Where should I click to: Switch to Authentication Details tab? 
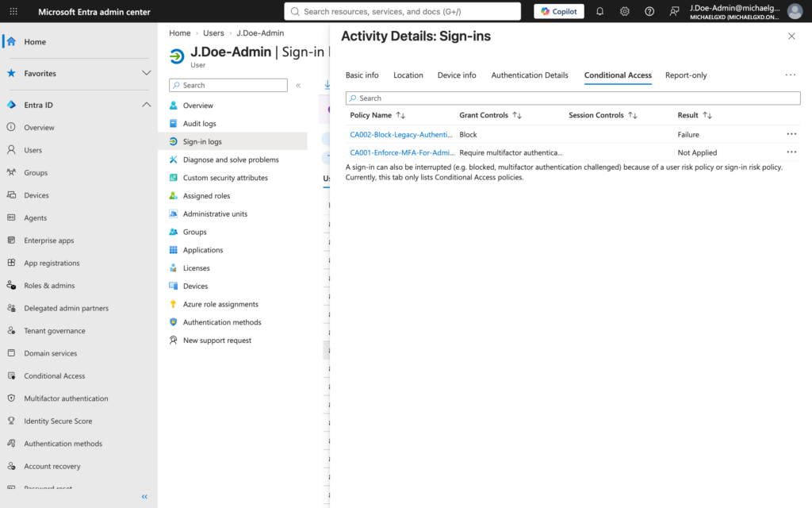(x=529, y=75)
